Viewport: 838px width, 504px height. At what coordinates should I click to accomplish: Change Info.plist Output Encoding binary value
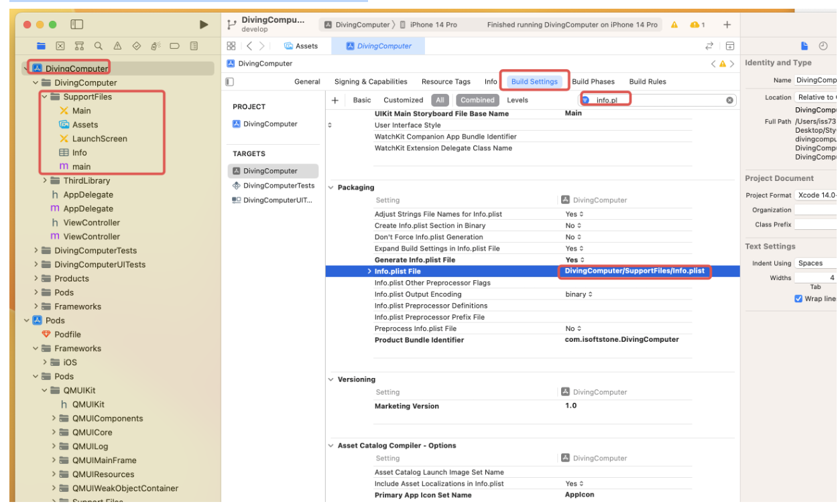579,294
